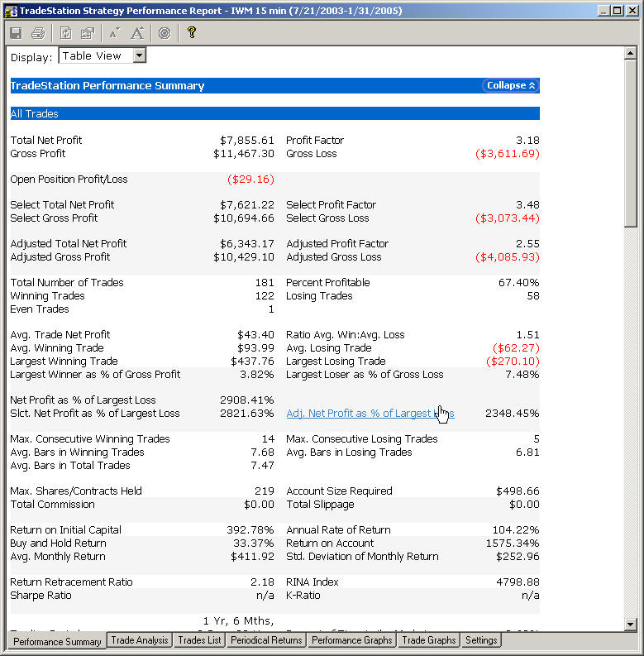Viewport: 644px width, 656px height.
Task: Open the Trade Graphs tab
Action: click(x=428, y=640)
